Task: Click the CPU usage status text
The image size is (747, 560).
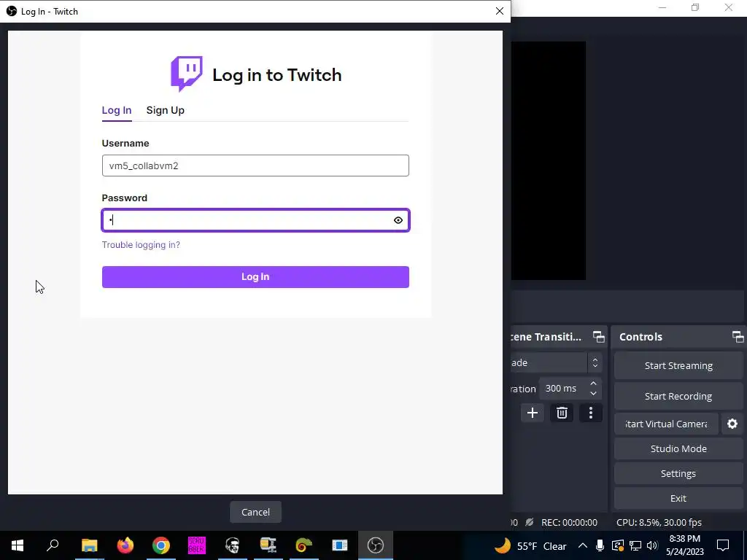Action: 659,522
